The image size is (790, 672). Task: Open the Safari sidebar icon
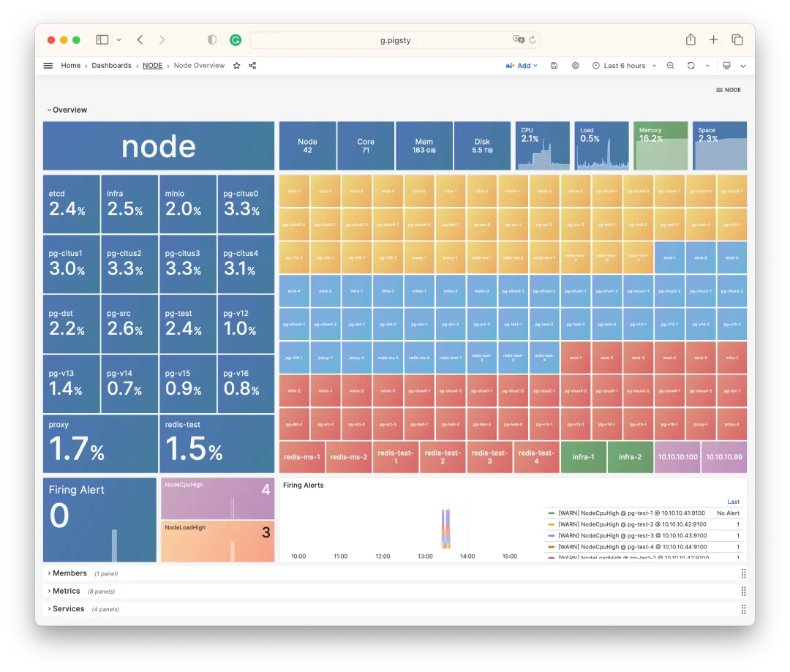(x=101, y=39)
